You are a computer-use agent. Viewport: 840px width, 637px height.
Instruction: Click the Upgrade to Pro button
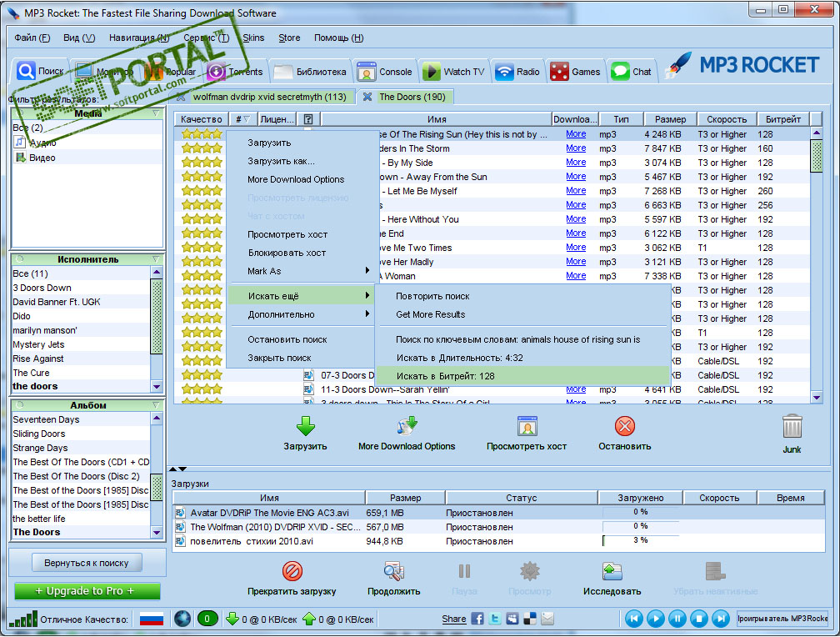tap(87, 591)
